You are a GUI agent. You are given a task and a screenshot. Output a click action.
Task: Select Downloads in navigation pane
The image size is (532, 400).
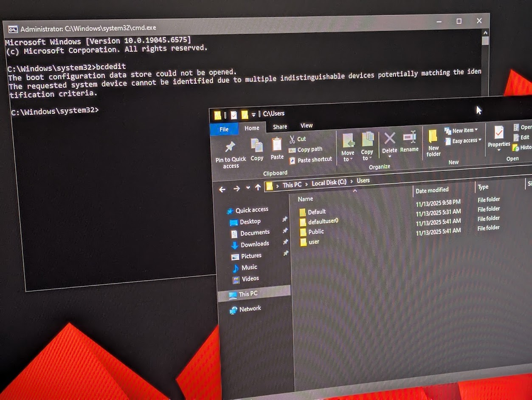255,244
